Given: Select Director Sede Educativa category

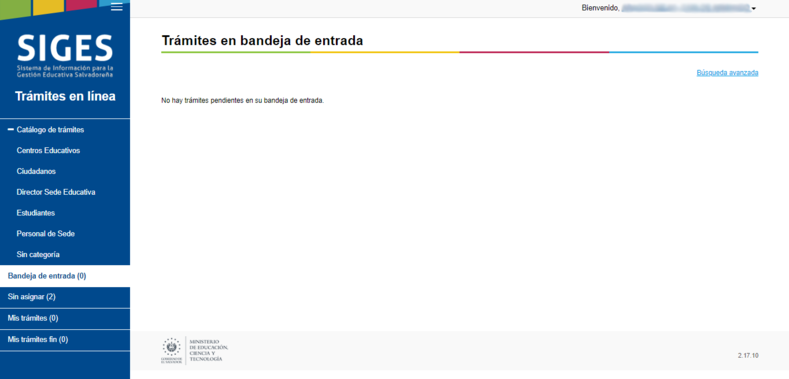Looking at the screenshot, I should pos(56,192).
